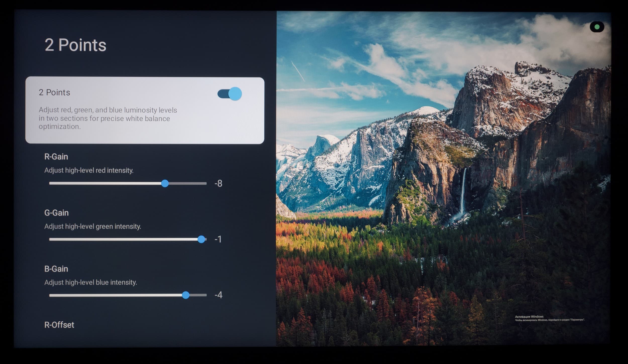Click the 'Adjust high-level red intensity' text
Viewport: 628px width, 364px height.
point(89,171)
